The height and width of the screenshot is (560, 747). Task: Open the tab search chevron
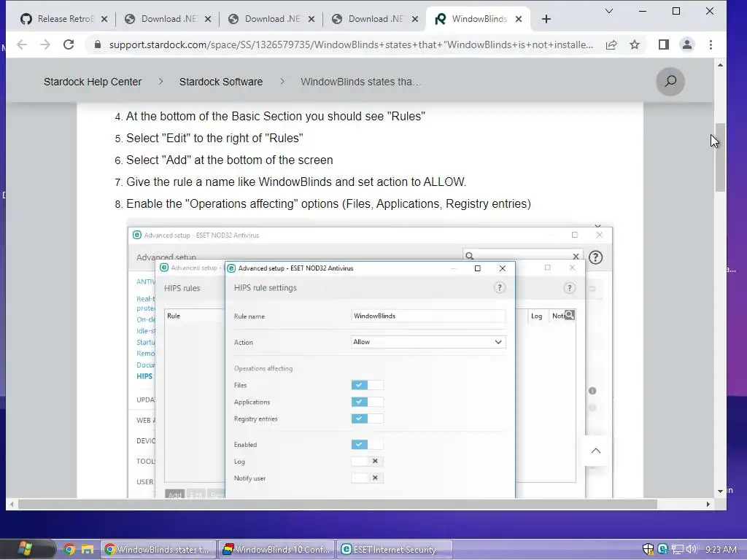pos(609,11)
